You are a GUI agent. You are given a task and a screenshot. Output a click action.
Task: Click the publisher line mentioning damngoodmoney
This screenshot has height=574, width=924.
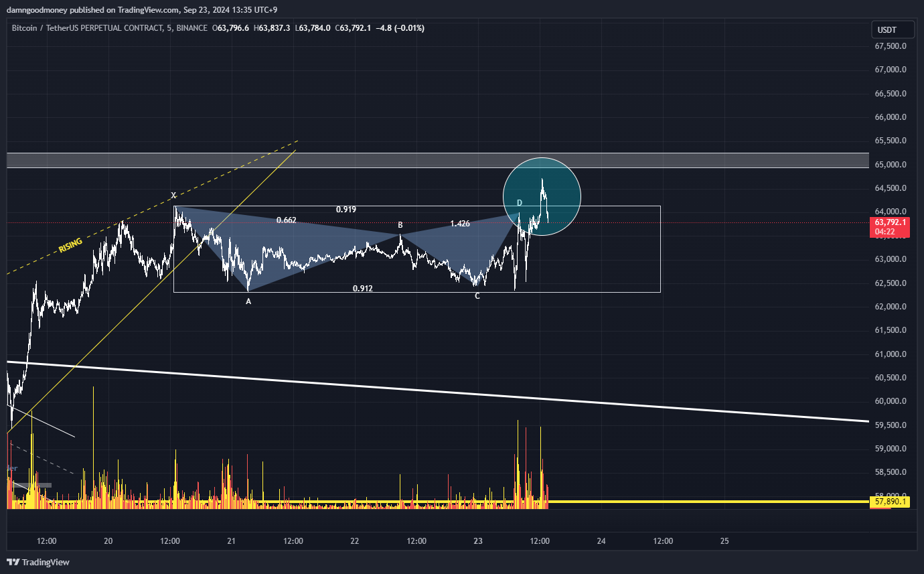coord(142,10)
